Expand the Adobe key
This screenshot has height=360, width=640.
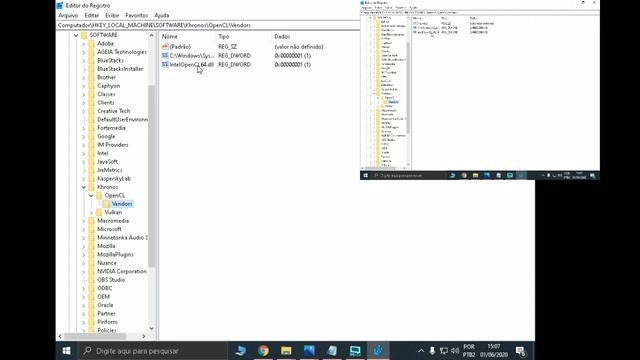tap(84, 43)
